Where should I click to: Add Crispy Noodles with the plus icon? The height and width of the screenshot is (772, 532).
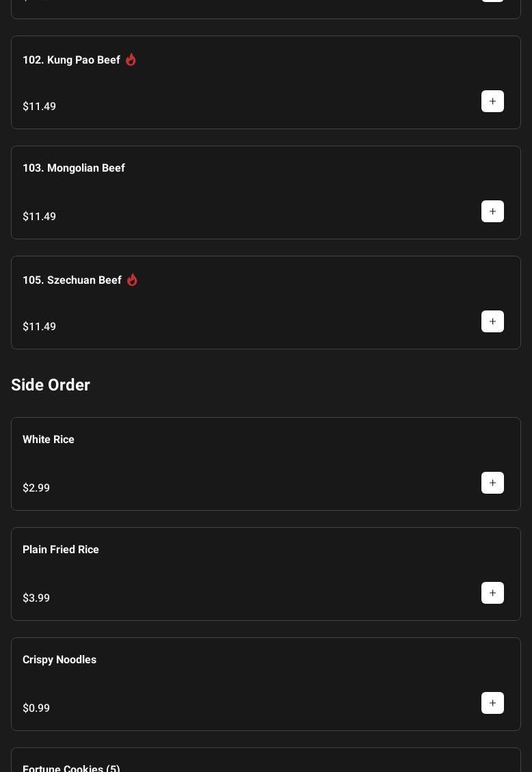(x=492, y=703)
